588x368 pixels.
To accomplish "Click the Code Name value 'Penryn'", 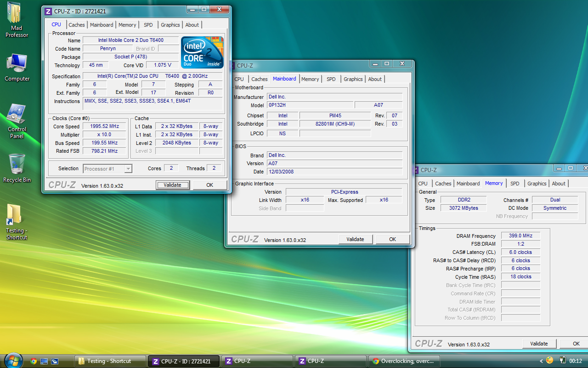I will tap(108, 49).
